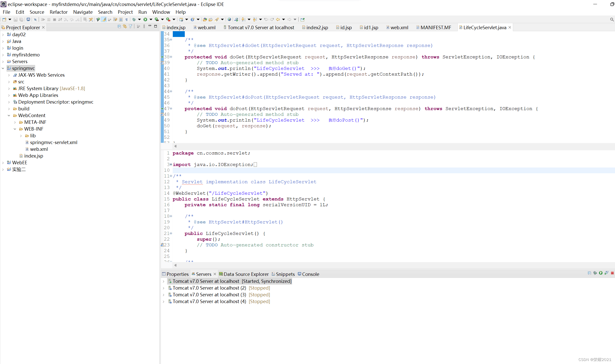Click the Save All icon in the toolbar
Image resolution: width=615 pixels, height=364 pixels.
[21, 19]
